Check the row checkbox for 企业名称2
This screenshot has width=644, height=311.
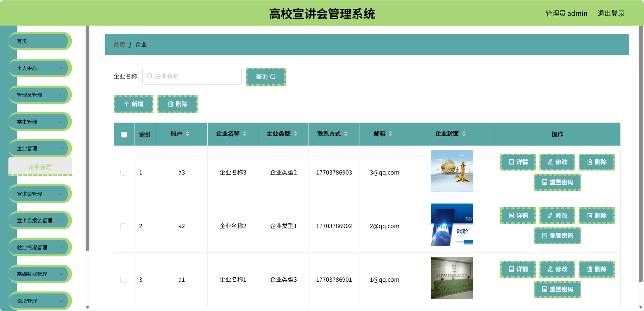(x=123, y=226)
